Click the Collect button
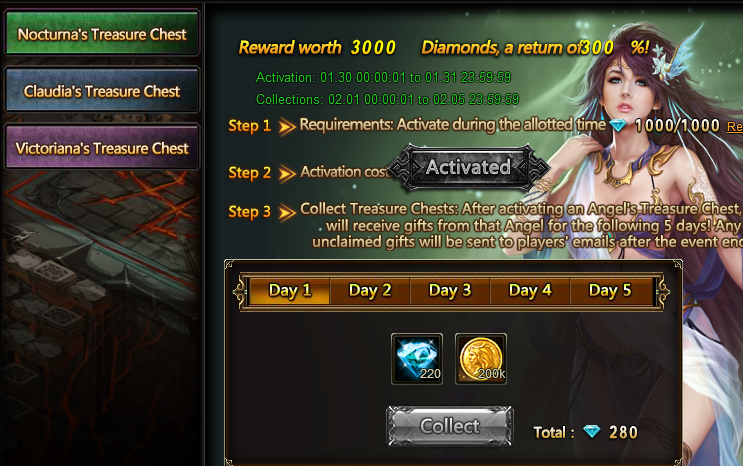Image resolution: width=743 pixels, height=466 pixels. point(450,426)
